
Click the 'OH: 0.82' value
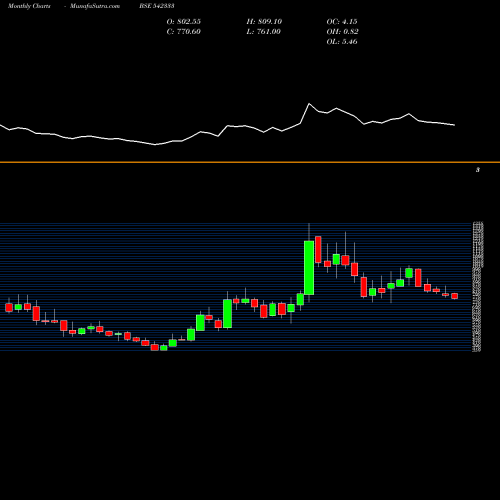(x=342, y=32)
